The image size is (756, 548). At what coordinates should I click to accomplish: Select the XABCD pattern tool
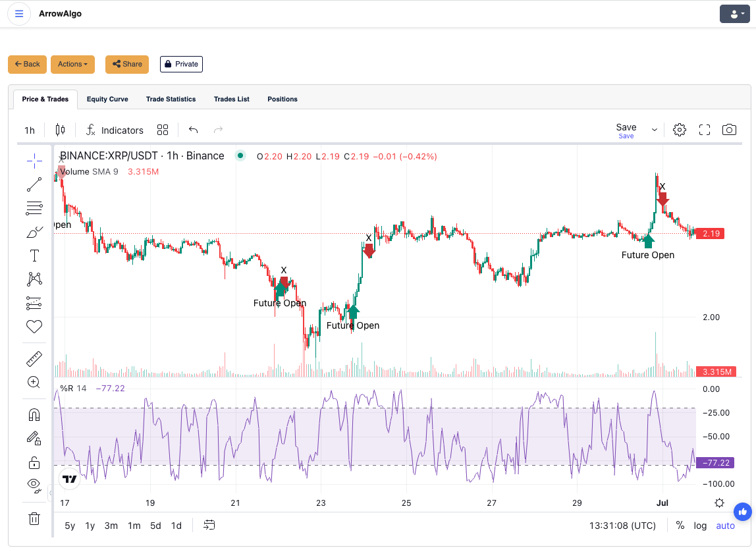34,279
